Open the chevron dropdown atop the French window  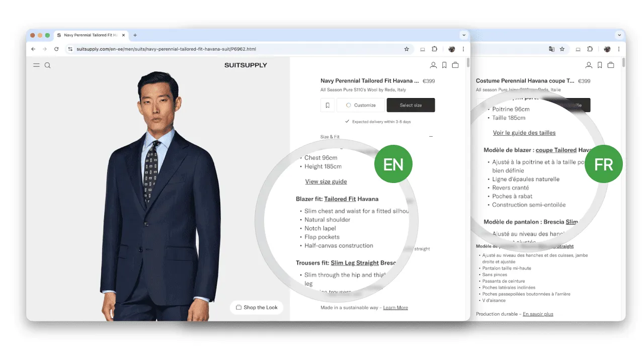[619, 35]
